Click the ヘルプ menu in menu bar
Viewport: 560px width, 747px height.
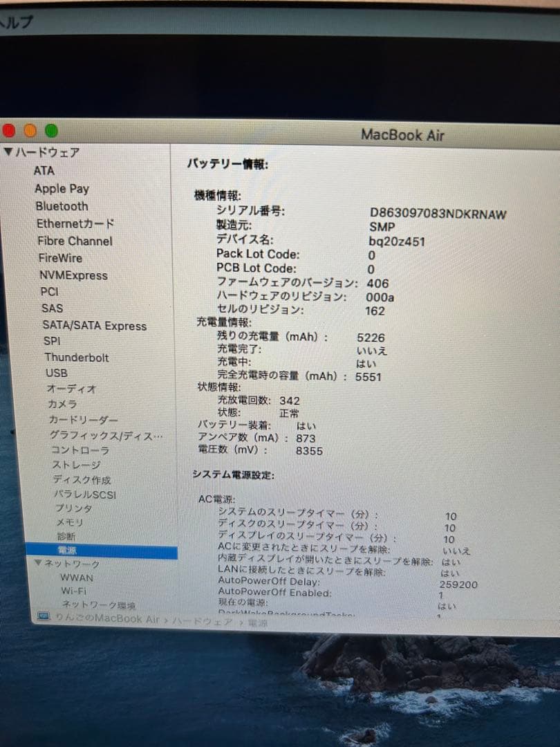click(16, 21)
